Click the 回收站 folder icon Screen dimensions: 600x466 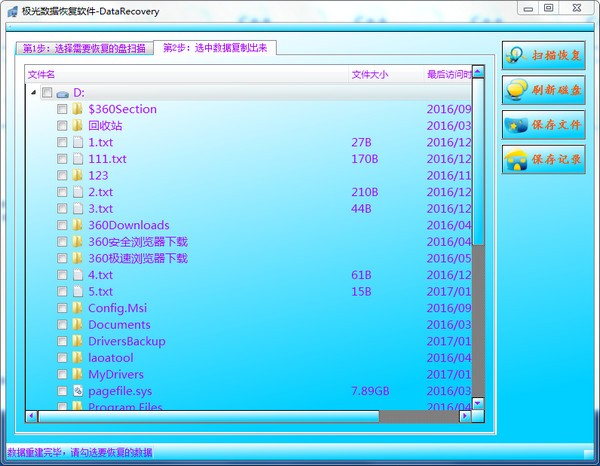tap(77, 126)
